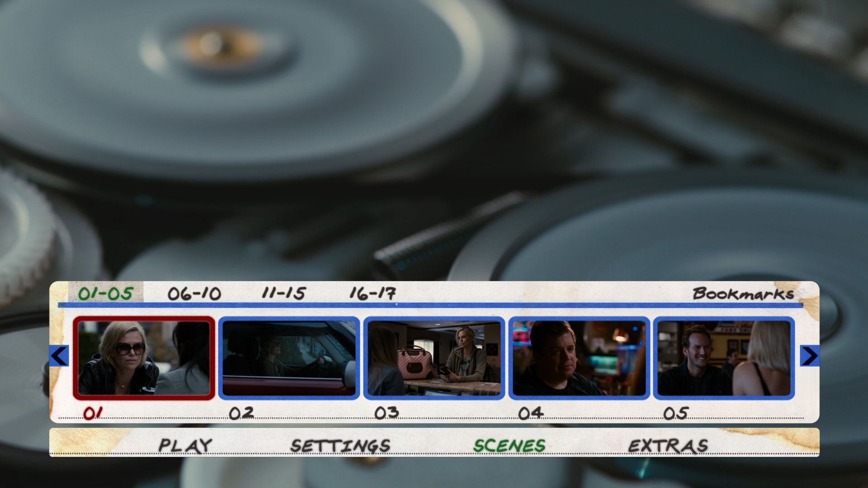The width and height of the screenshot is (868, 488).
Task: Go to previous scene page arrow
Action: [x=59, y=356]
